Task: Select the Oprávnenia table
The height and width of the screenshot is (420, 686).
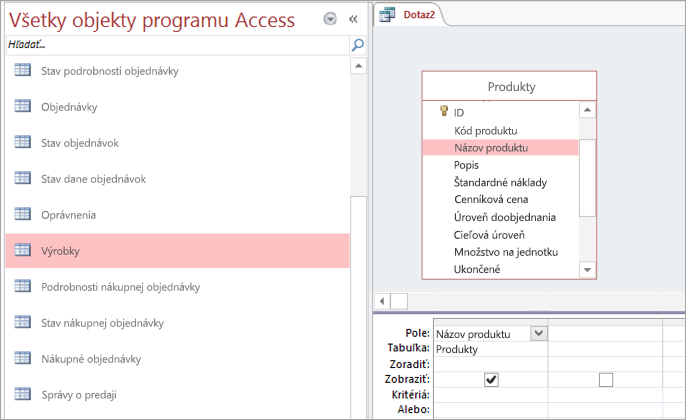Action: click(177, 215)
